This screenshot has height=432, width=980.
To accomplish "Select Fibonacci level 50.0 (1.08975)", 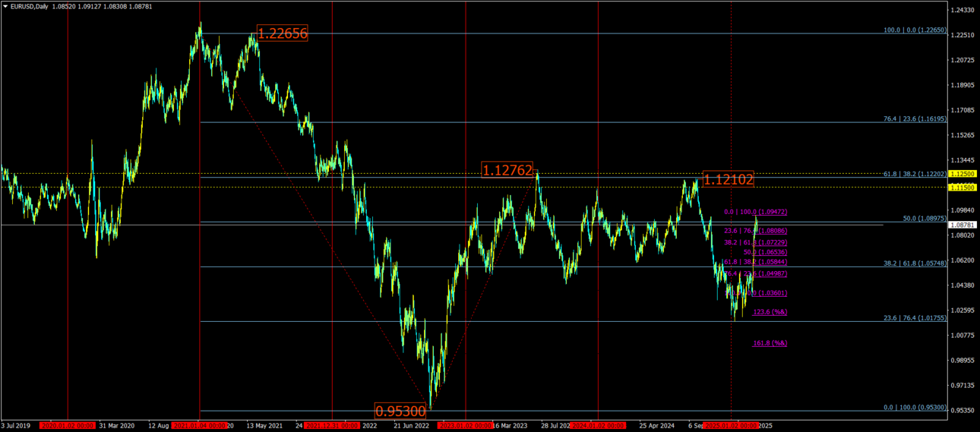I will coord(925,219).
